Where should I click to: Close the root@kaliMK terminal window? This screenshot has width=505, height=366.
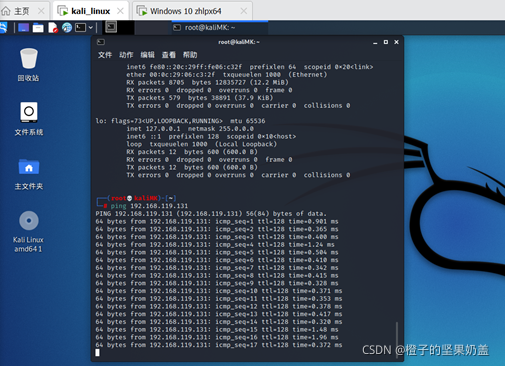coord(396,42)
